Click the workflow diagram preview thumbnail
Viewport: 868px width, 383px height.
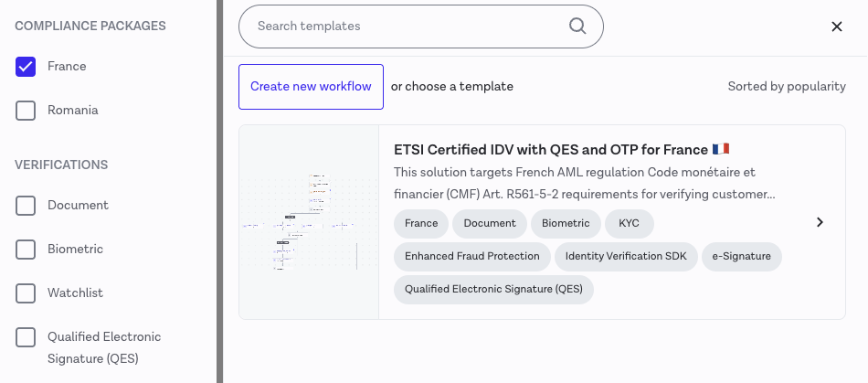click(x=309, y=222)
